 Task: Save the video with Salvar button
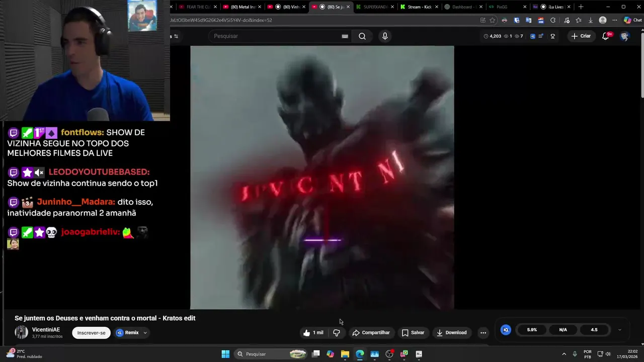(x=413, y=333)
